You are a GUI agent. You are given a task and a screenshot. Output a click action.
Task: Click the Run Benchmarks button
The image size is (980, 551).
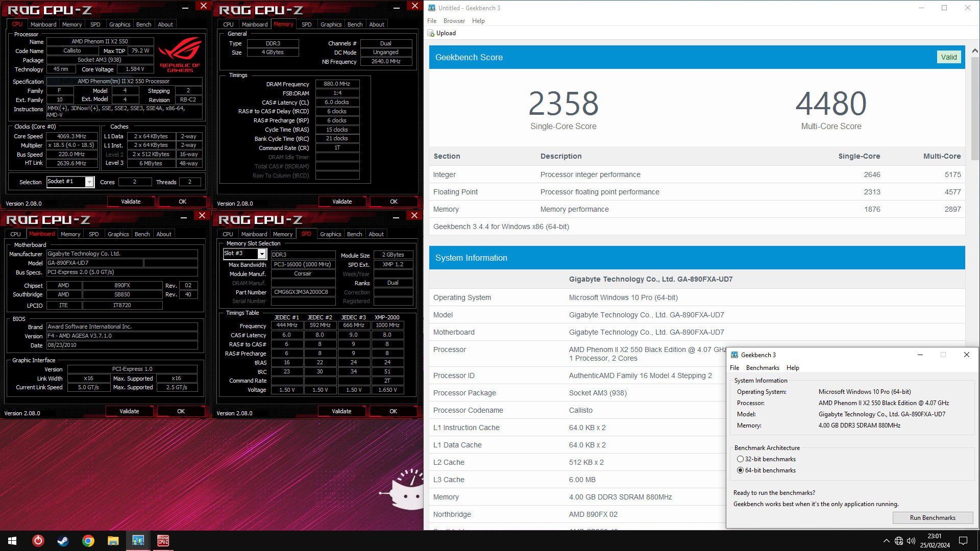pos(933,518)
